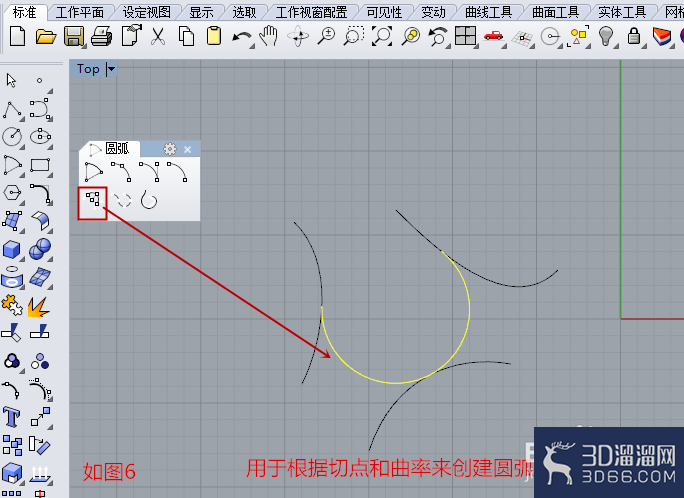Click the Group objects icon in sidebar

(x=12, y=362)
